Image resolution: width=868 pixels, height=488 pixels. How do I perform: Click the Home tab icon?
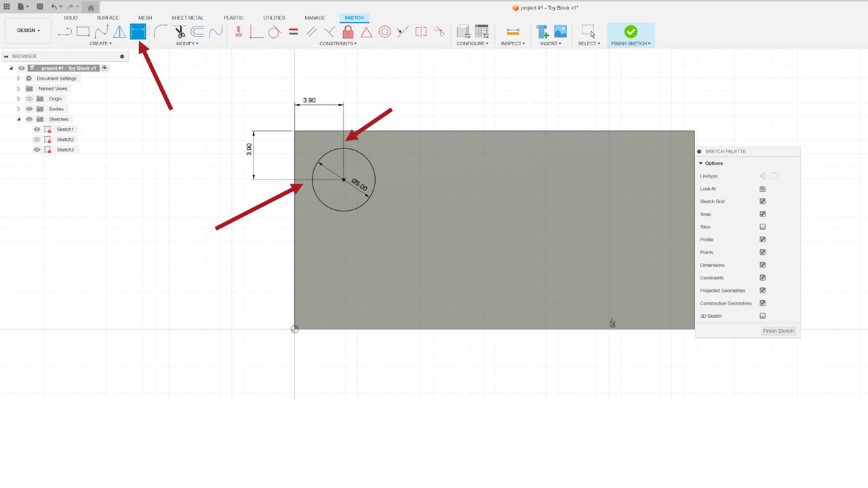(x=90, y=7)
